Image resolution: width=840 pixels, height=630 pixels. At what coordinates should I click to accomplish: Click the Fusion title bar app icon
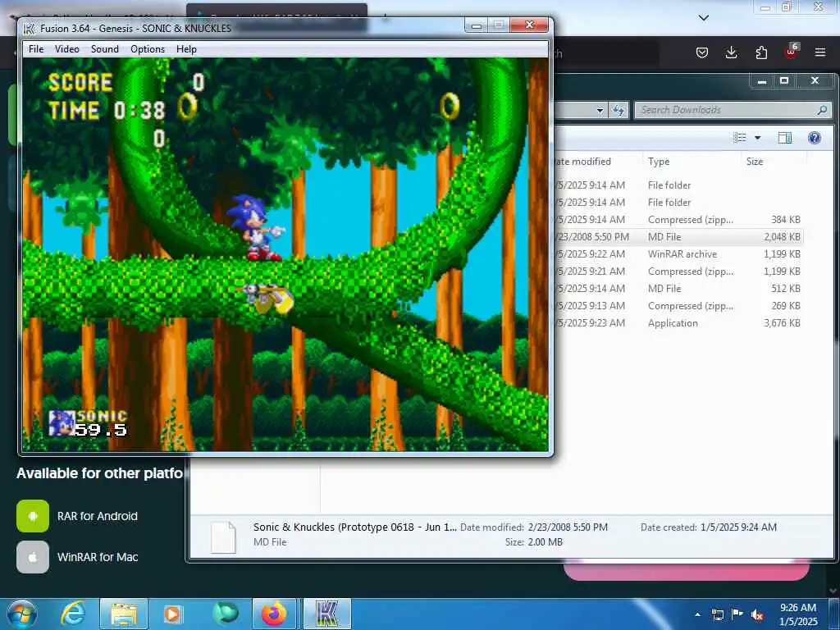[x=30, y=28]
